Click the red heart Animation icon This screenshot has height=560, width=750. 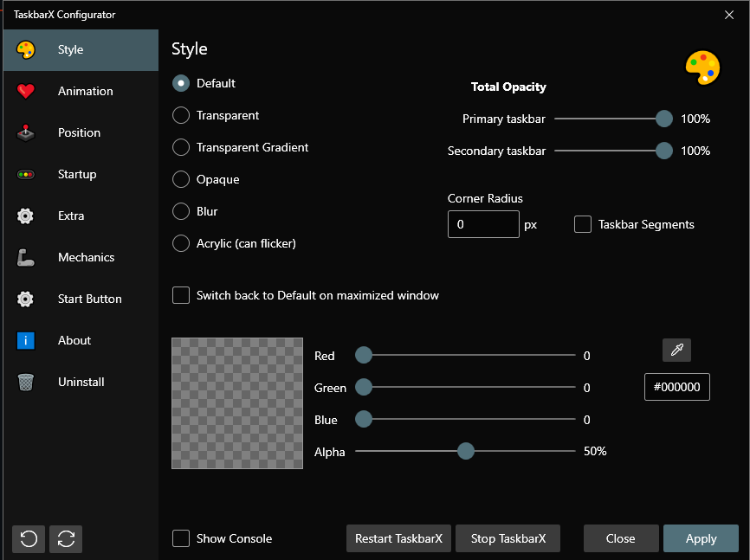(x=26, y=91)
